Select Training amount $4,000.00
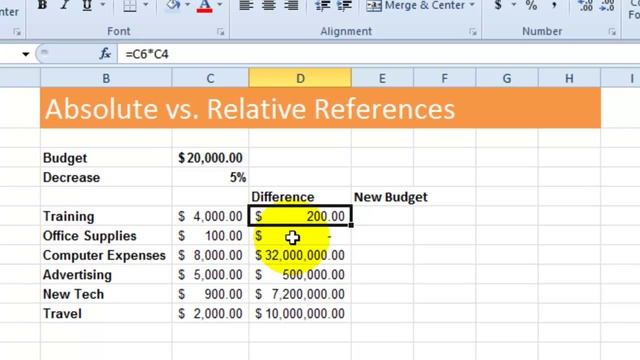Image resolution: width=640 pixels, height=360 pixels. click(x=210, y=216)
